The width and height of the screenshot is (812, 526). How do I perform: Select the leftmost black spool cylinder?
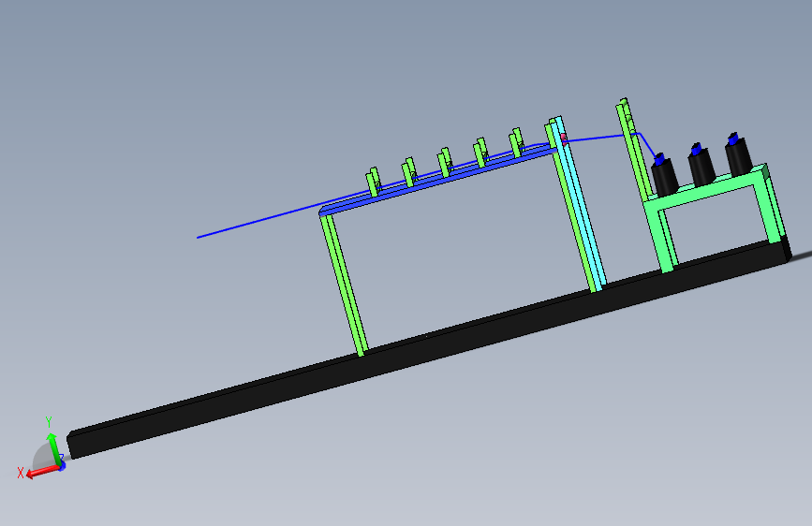[664, 176]
